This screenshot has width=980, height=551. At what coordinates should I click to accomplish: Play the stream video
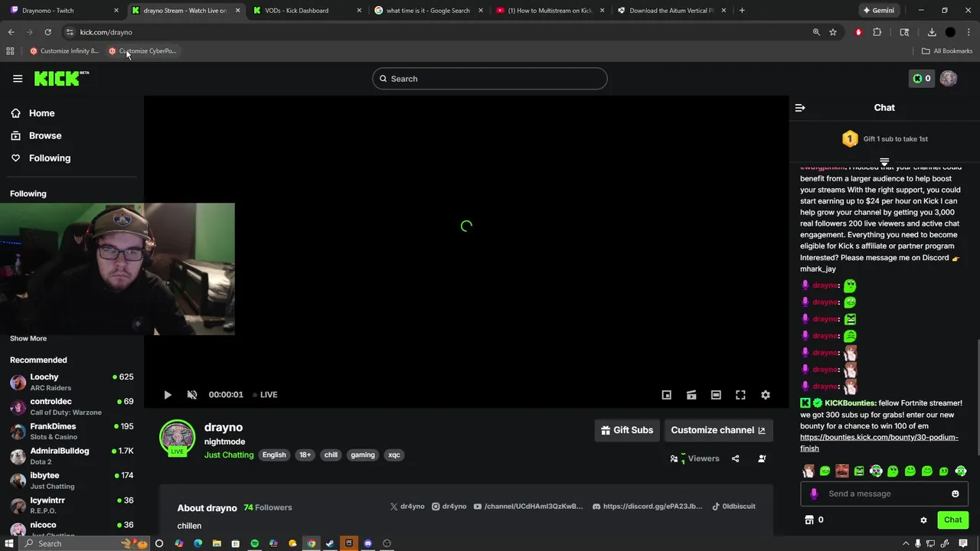(168, 395)
